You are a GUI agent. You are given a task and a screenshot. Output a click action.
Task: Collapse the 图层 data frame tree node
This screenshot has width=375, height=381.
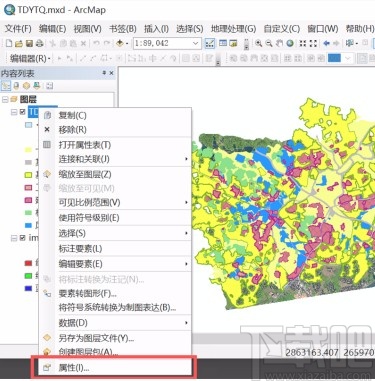tap(4, 99)
